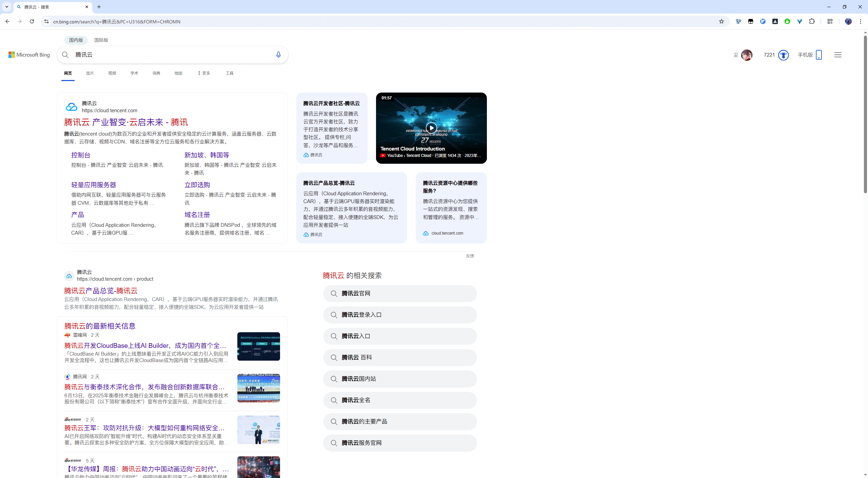Open the 域名注册 sitelink
This screenshot has height=478, width=868.
coord(197,215)
